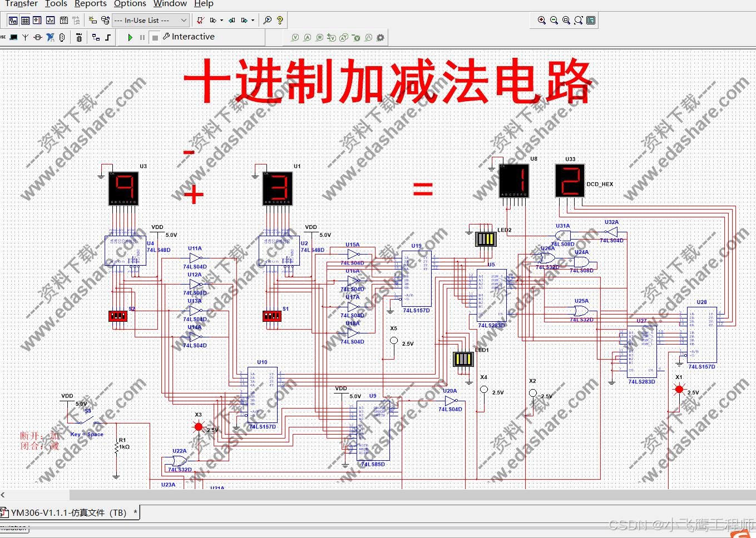This screenshot has height=538, width=756.
Task: Click the Backward Annotate from file icon
Action: pos(232,21)
